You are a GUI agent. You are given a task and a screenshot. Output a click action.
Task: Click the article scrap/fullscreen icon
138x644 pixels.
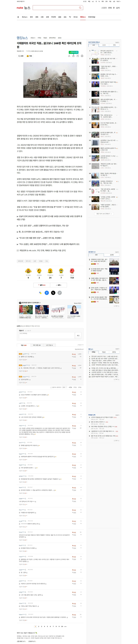tap(78, 56)
